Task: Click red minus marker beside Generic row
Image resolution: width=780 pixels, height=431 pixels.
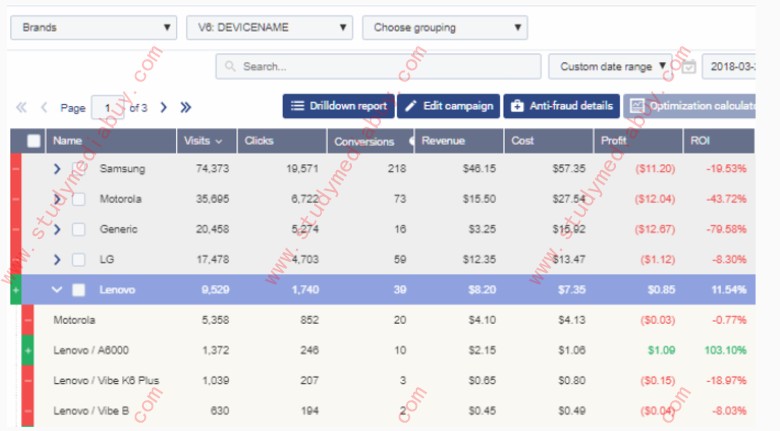Action: 16,229
